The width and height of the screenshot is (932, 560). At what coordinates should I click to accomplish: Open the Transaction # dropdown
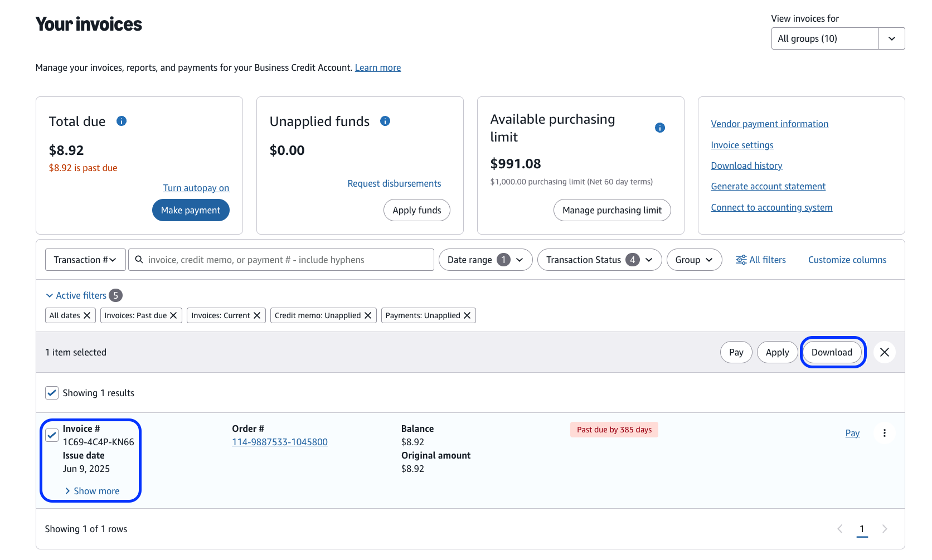point(85,260)
